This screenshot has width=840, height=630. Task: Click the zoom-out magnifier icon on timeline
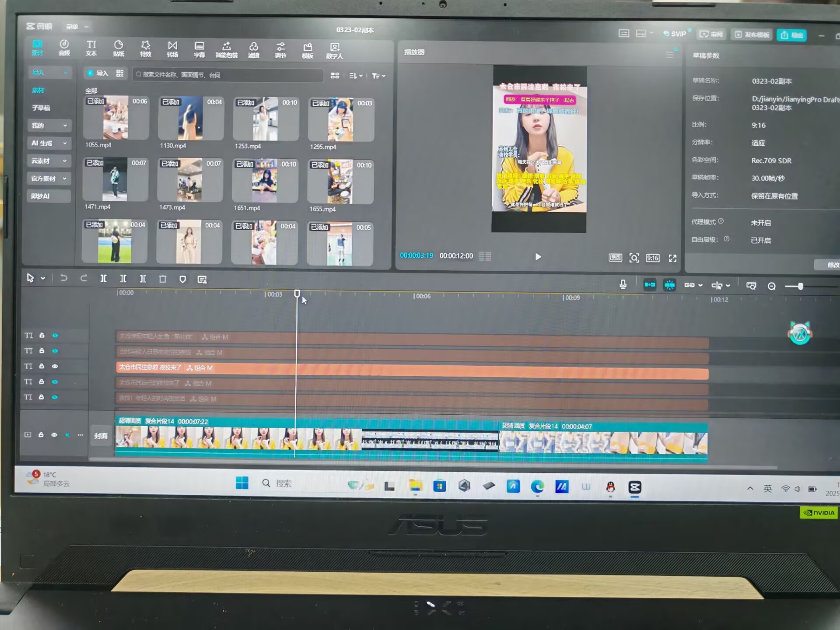(x=772, y=286)
